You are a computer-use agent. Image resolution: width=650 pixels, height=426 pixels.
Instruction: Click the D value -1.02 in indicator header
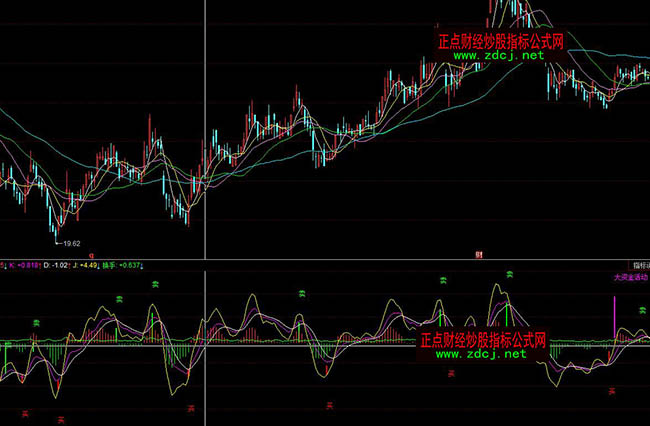click(61, 265)
